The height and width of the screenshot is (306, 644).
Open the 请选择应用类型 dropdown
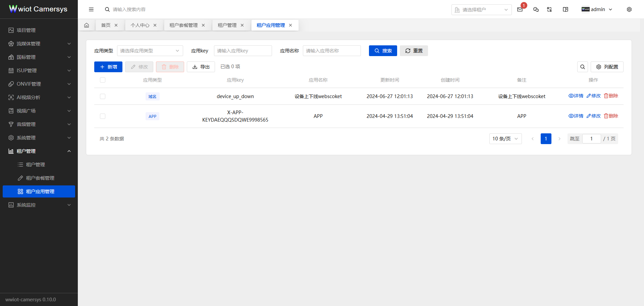[150, 51]
